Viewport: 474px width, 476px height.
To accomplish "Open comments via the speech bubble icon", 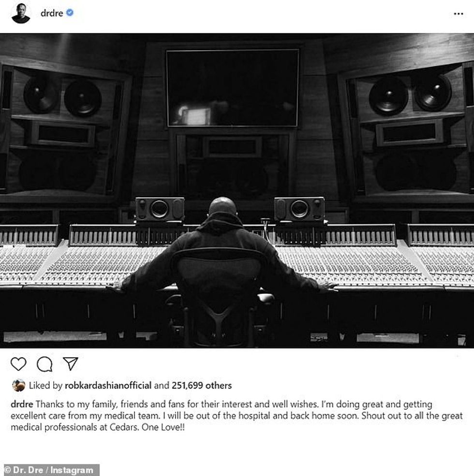I will coord(44,364).
